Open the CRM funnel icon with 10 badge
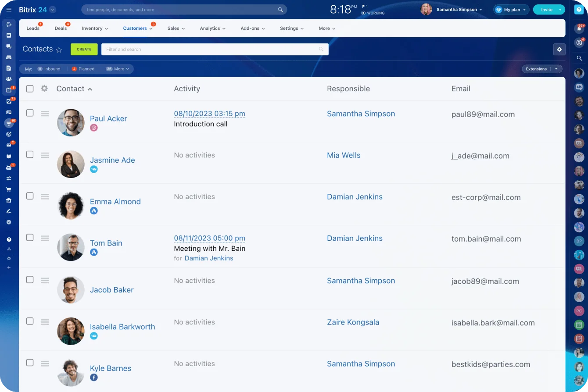This screenshot has height=392, width=588. click(x=9, y=124)
